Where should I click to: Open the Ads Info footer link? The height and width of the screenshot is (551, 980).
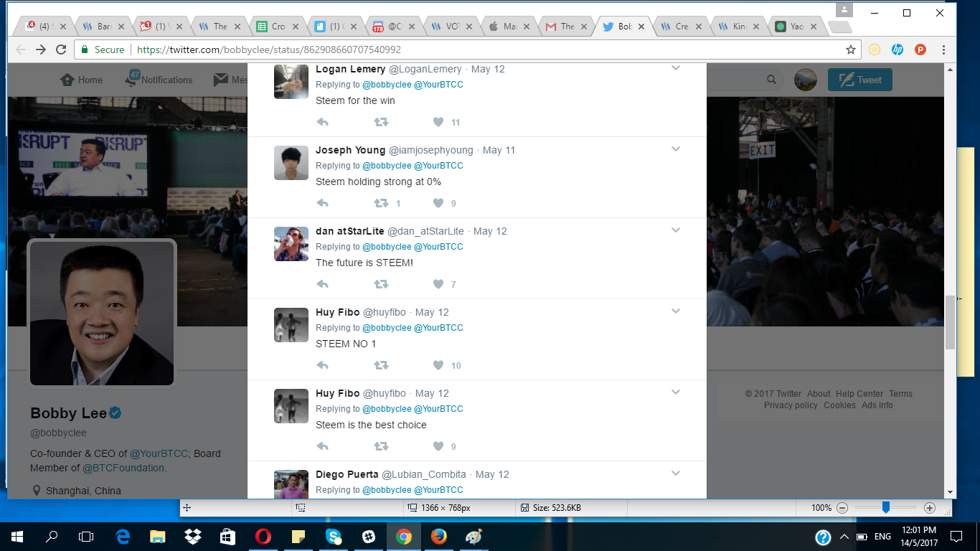[x=877, y=405]
